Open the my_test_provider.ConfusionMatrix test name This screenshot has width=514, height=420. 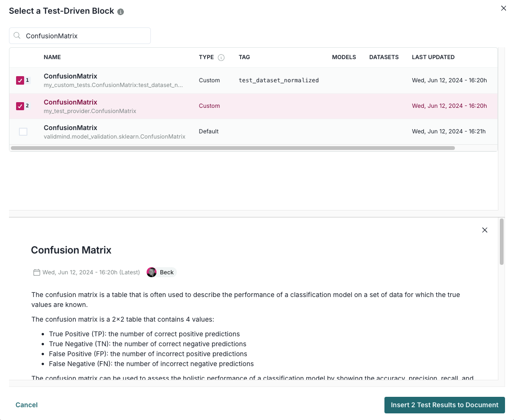(x=70, y=102)
